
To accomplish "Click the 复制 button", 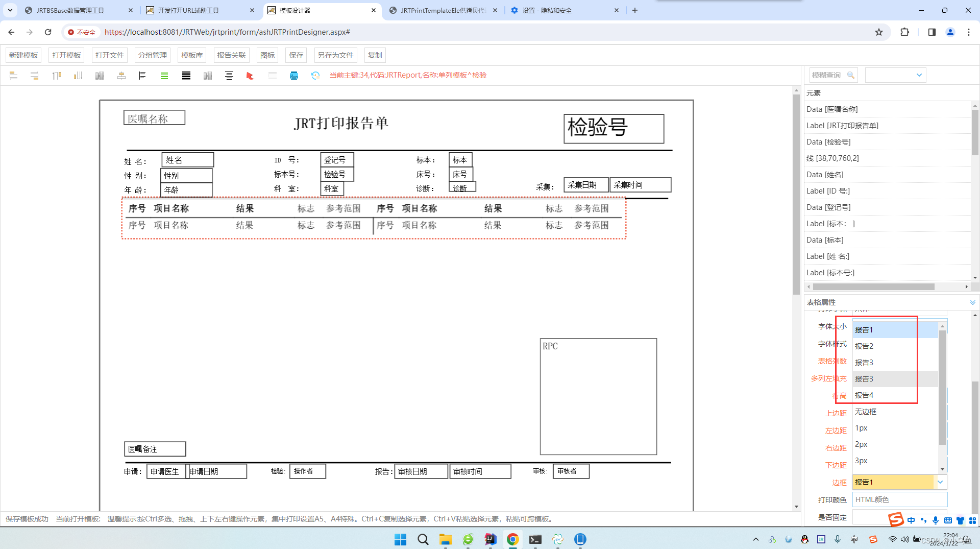I will coord(375,55).
